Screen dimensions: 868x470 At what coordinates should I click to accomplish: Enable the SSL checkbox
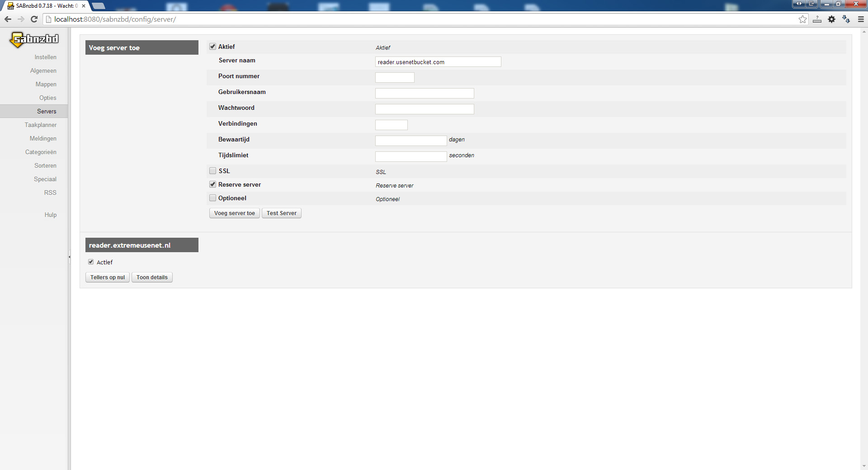click(x=212, y=171)
